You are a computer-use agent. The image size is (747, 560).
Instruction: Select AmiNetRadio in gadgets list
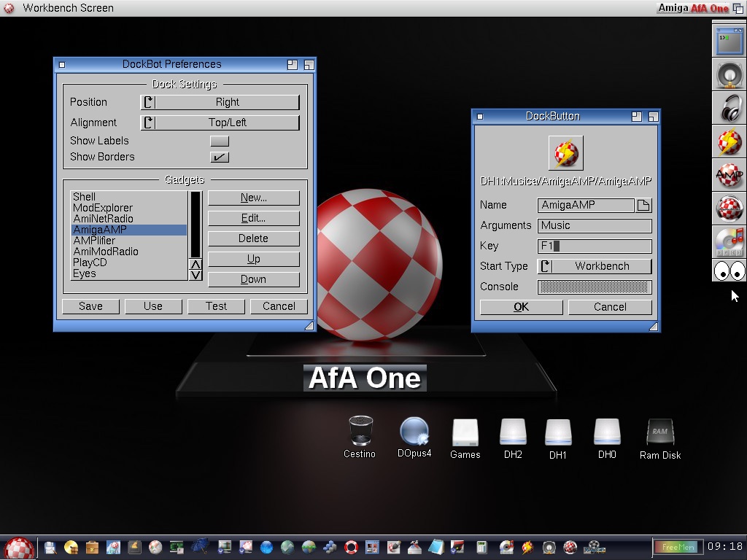point(103,219)
